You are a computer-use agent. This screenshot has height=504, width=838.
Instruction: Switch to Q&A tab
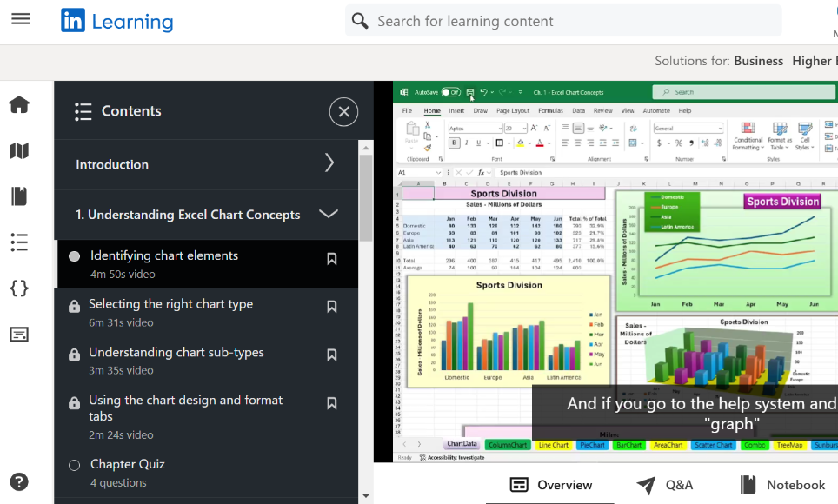(x=665, y=485)
